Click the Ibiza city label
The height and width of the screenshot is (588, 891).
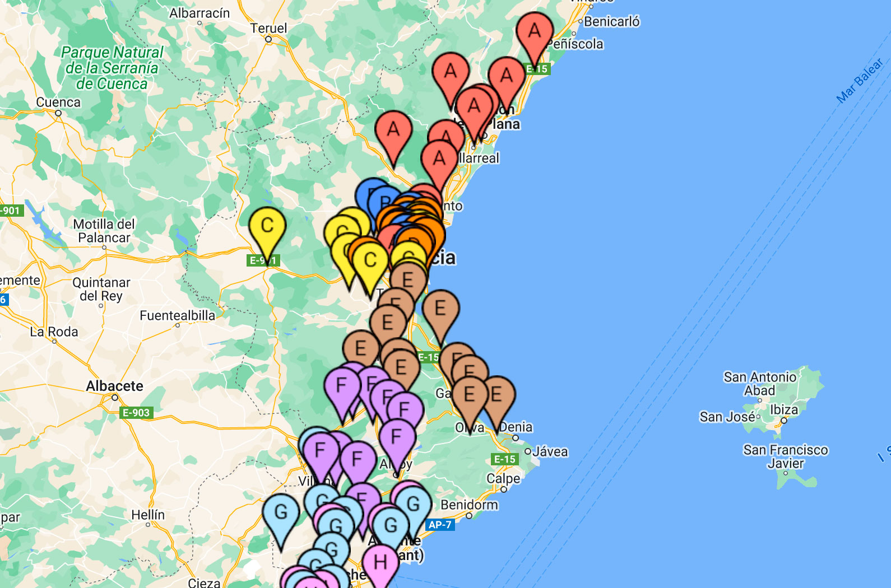coord(784,409)
